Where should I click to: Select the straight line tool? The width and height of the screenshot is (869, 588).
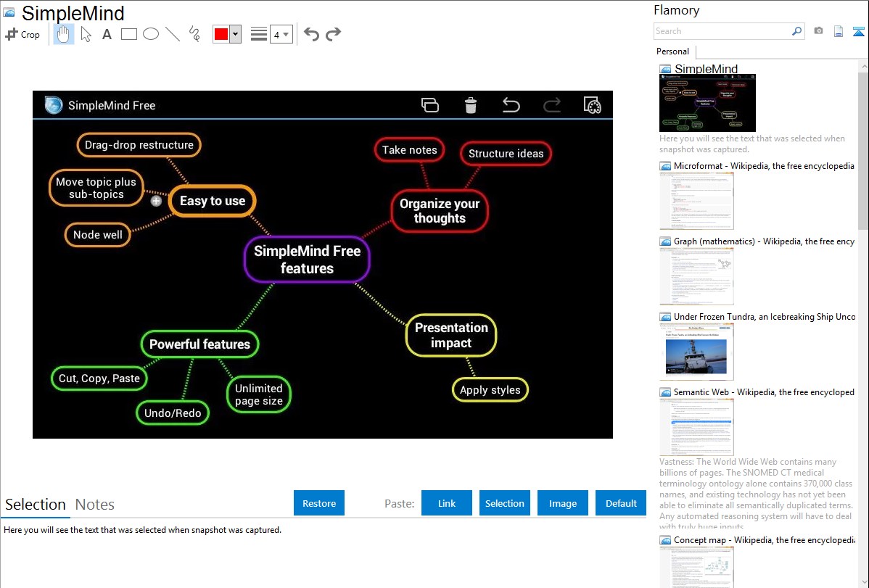point(173,34)
